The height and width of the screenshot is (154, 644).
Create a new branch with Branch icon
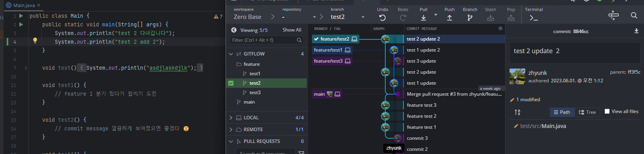tap(470, 18)
